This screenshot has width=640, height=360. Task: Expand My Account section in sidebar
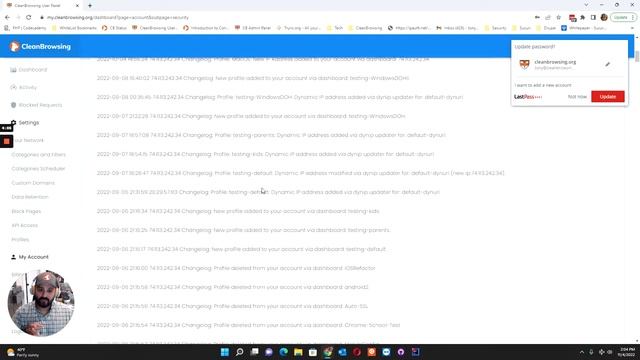pyautogui.click(x=29, y=257)
